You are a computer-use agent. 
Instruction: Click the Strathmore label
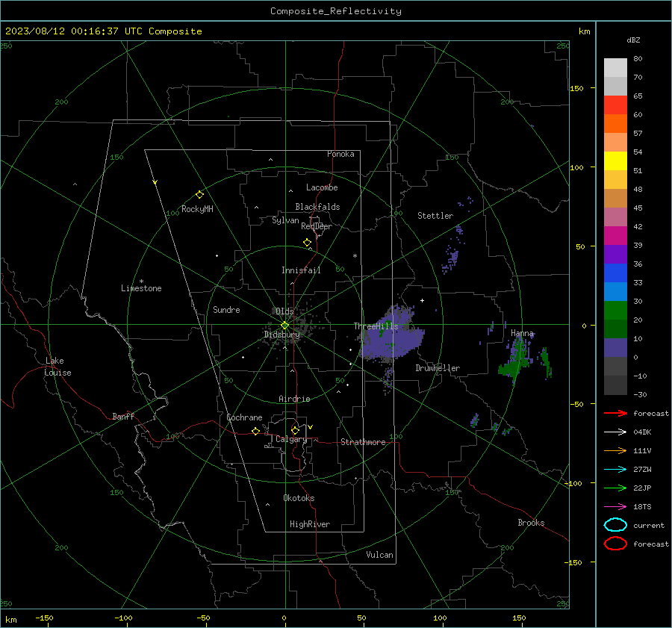coord(363,442)
